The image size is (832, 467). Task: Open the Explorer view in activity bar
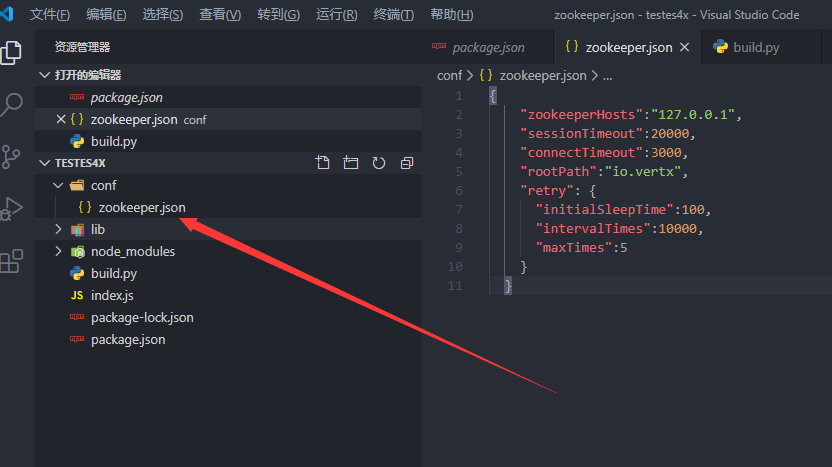coord(11,53)
